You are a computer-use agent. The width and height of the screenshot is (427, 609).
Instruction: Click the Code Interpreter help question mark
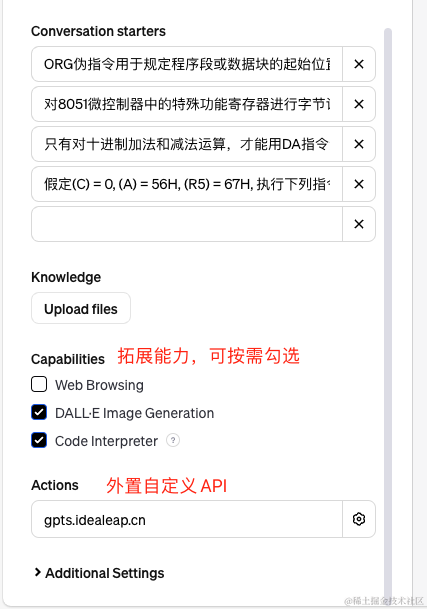point(173,440)
